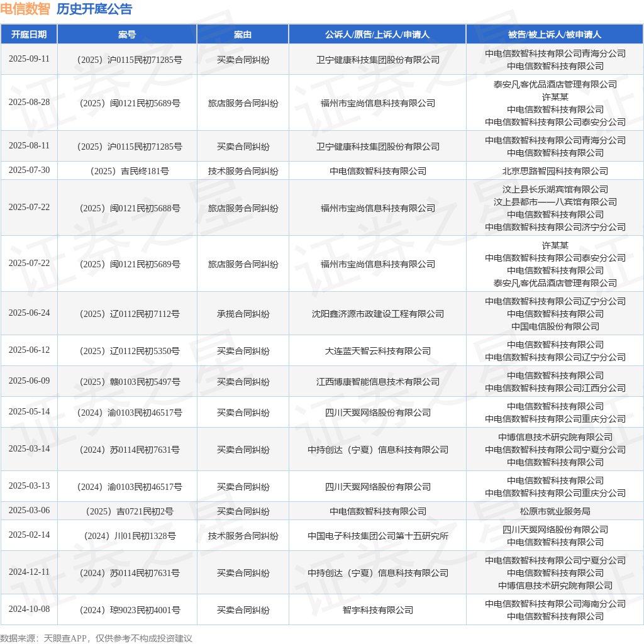Click plaintiff '沈阳鑫济源市政建设工程有限公司'
The image size is (644, 644).
[378, 314]
